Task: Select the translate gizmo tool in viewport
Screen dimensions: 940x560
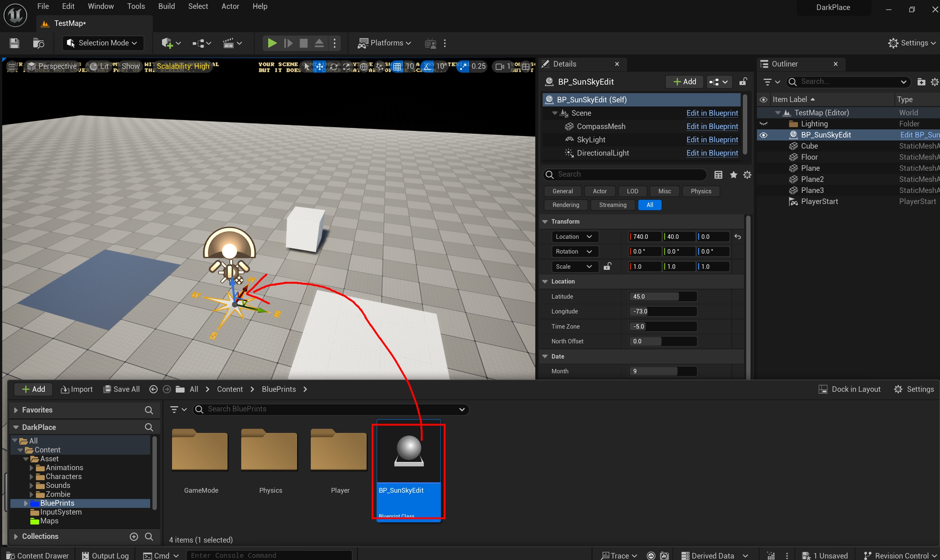Action: 320,67
